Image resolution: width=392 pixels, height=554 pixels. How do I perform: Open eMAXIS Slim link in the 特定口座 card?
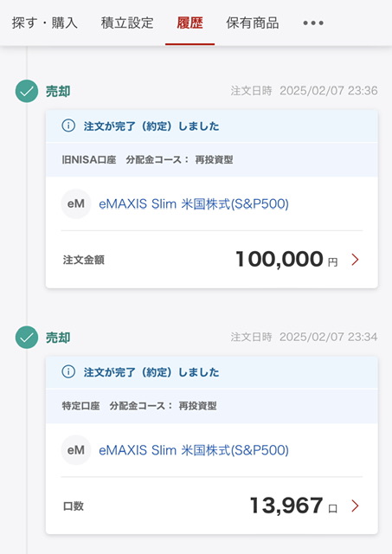coord(194,450)
